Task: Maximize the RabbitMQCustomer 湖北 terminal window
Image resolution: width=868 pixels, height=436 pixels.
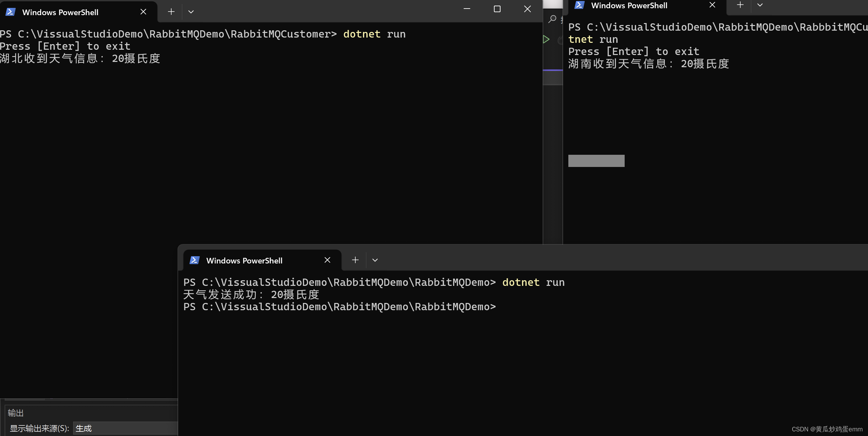Action: click(497, 9)
